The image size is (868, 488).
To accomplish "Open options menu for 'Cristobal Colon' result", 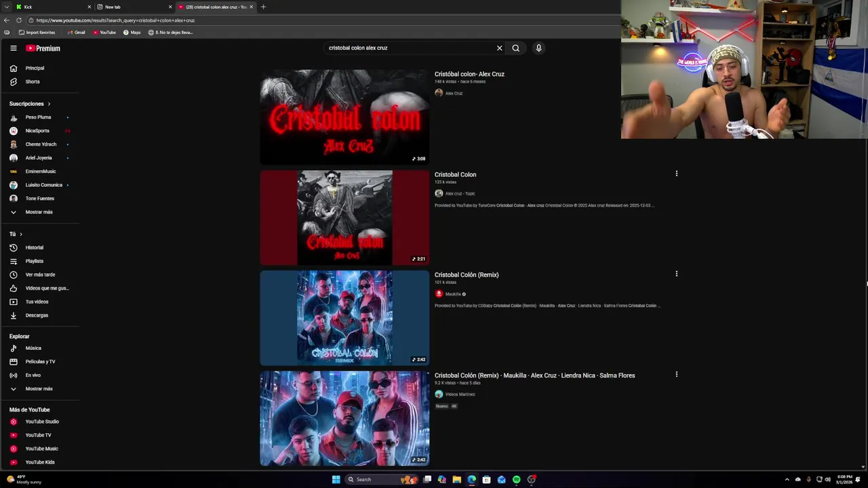I will coord(676,174).
